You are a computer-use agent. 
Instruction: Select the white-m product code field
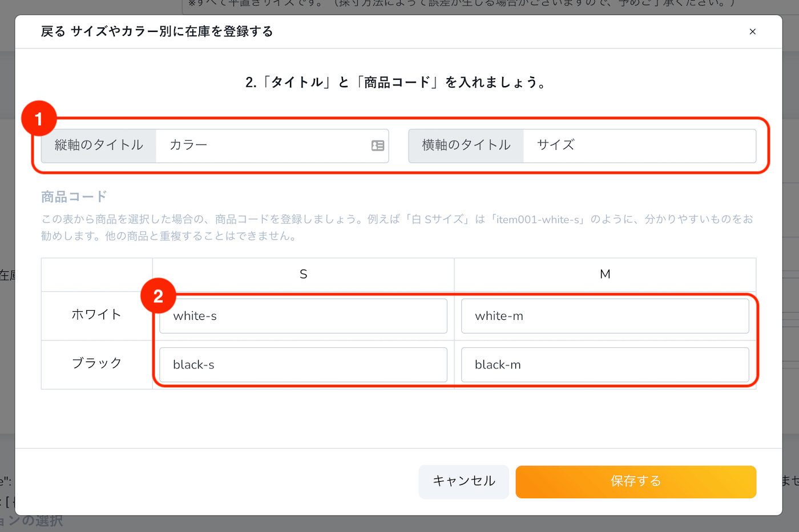(x=605, y=316)
